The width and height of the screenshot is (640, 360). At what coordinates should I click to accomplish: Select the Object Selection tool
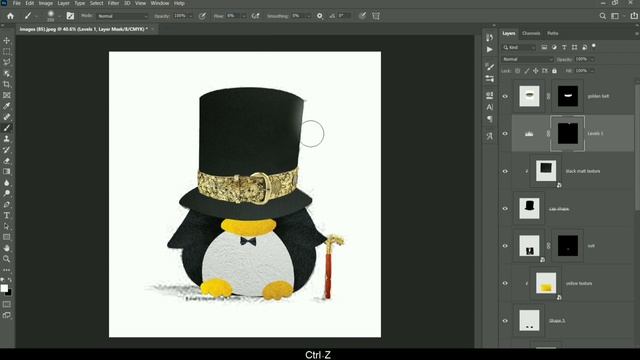(x=7, y=73)
